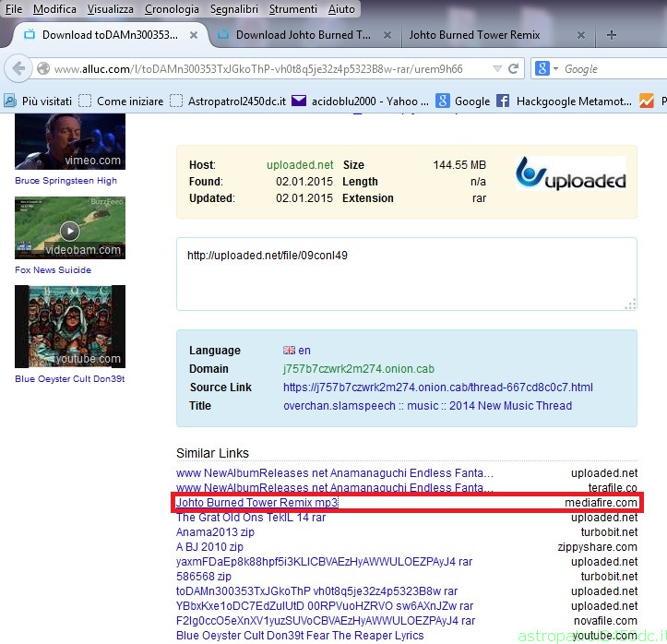Reload the current page
Screen dimensions: 667x644
pyautogui.click(x=514, y=68)
